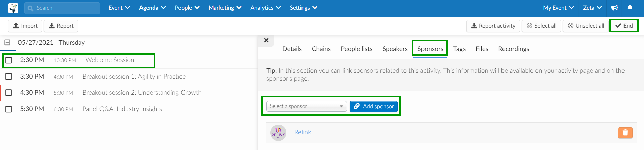The height and width of the screenshot is (150, 644).
Task: Open the announcements megaphone icon
Action: point(614,8)
